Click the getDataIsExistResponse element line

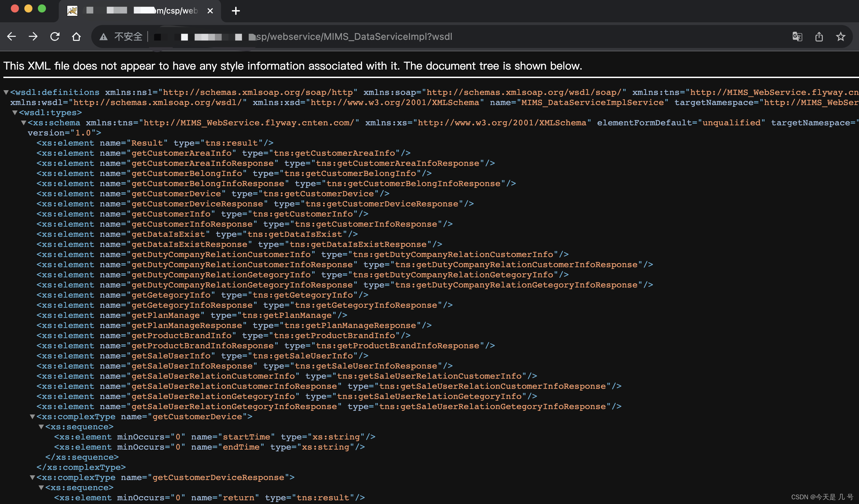[x=239, y=244]
